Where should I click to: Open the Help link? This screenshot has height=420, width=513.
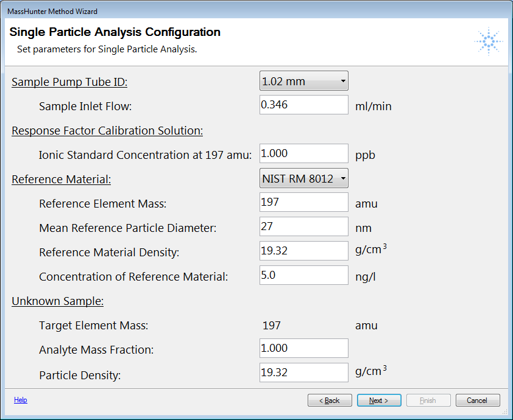pos(20,400)
